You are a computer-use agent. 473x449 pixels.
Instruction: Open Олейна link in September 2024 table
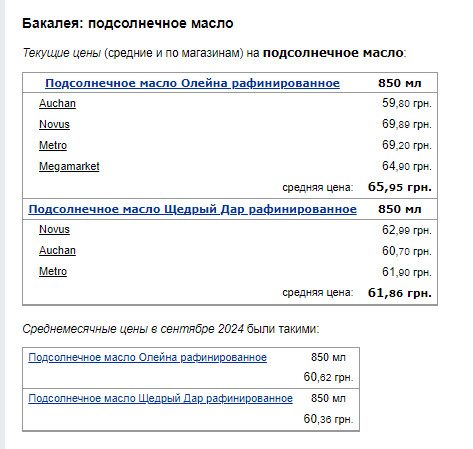147,358
